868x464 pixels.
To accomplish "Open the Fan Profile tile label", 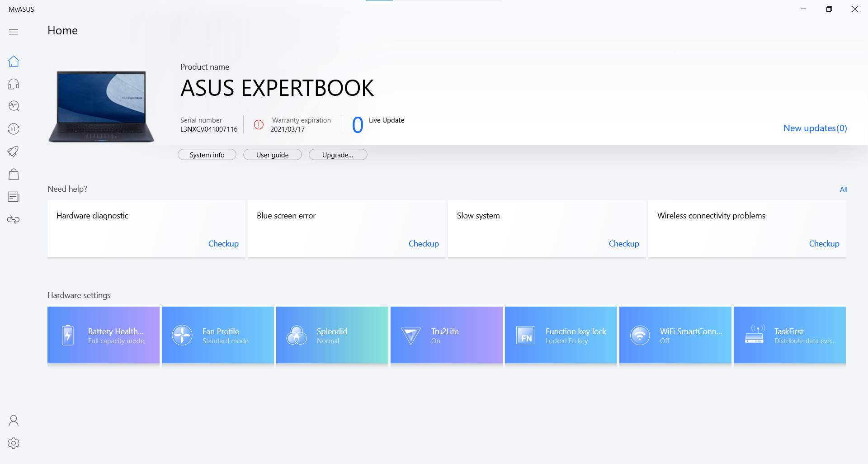I will coord(221,331).
